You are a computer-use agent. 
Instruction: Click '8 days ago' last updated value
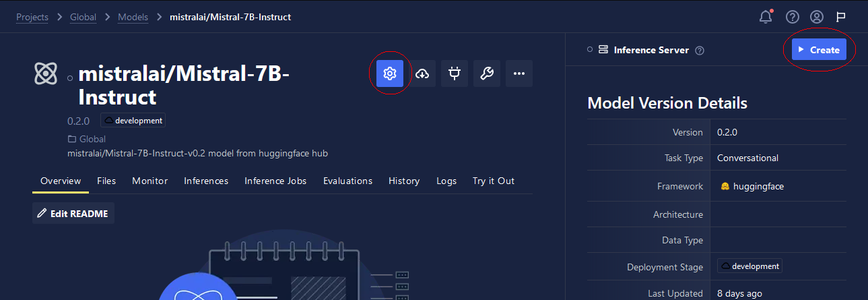(739, 293)
